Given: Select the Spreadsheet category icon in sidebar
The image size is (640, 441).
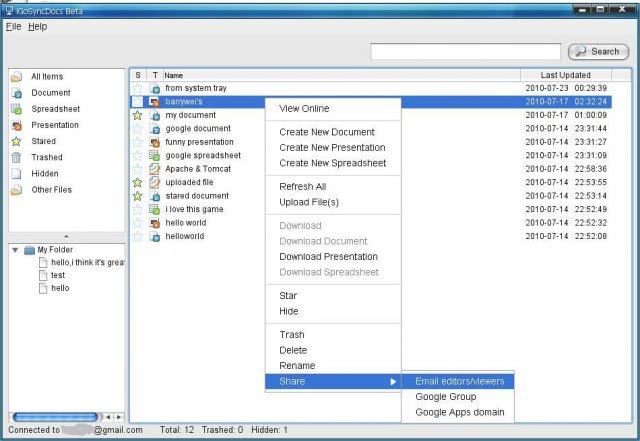Looking at the screenshot, I should point(16,109).
